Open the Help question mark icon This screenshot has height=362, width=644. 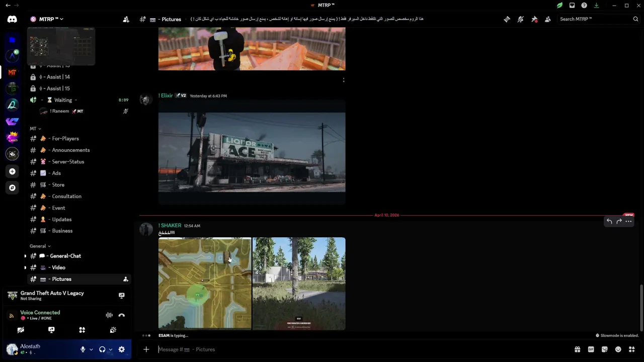tap(584, 5)
